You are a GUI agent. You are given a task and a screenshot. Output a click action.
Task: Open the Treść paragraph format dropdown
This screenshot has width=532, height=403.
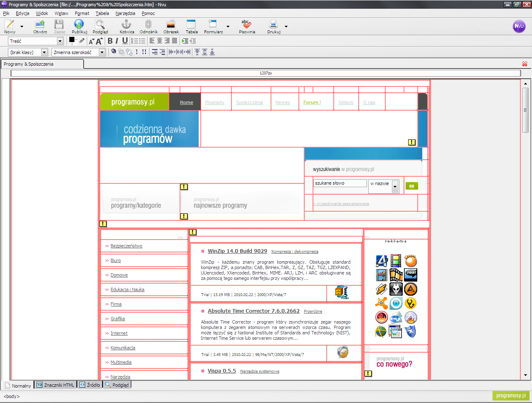pyautogui.click(x=36, y=41)
